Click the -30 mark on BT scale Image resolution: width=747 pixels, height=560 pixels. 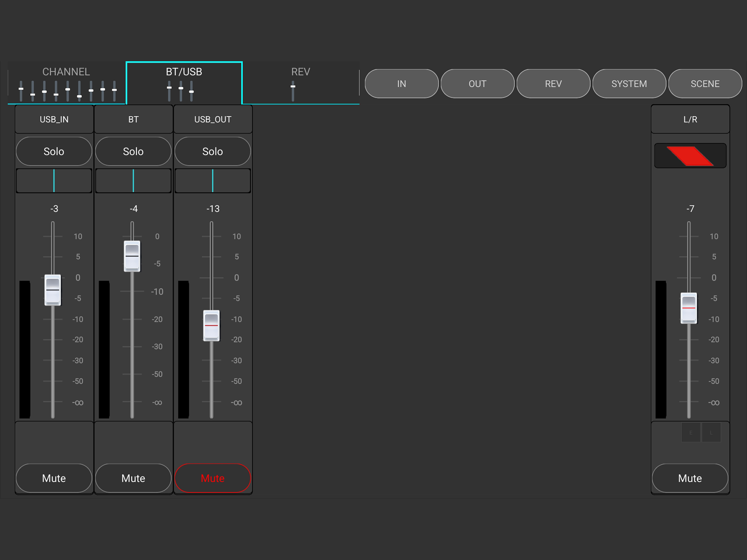coord(157,346)
